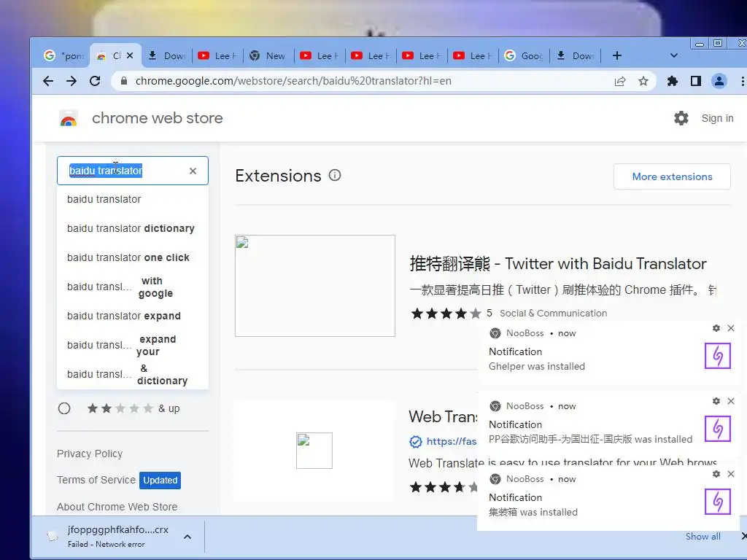Open the 推特翻译熊 extension thumbnail

pyautogui.click(x=315, y=286)
